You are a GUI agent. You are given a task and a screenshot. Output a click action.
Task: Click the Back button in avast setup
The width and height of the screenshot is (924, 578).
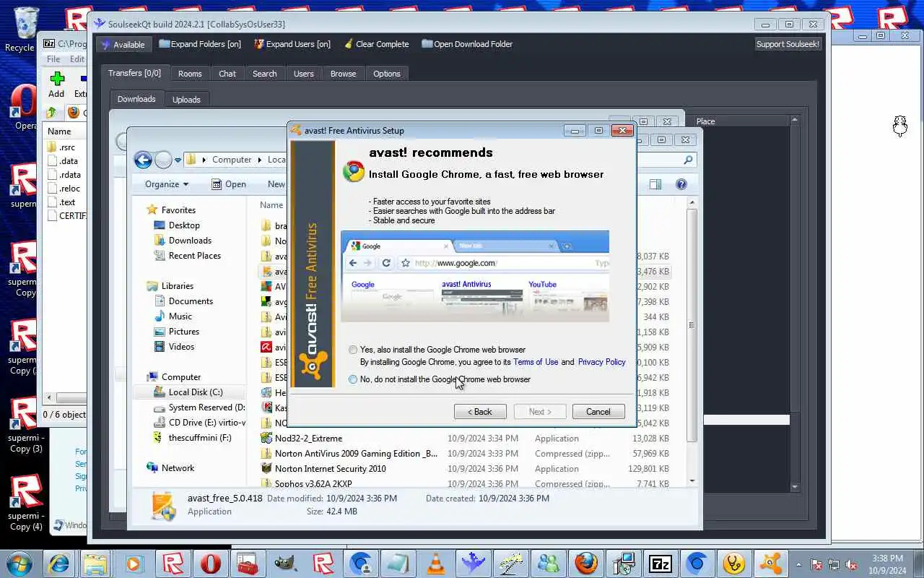coord(480,411)
